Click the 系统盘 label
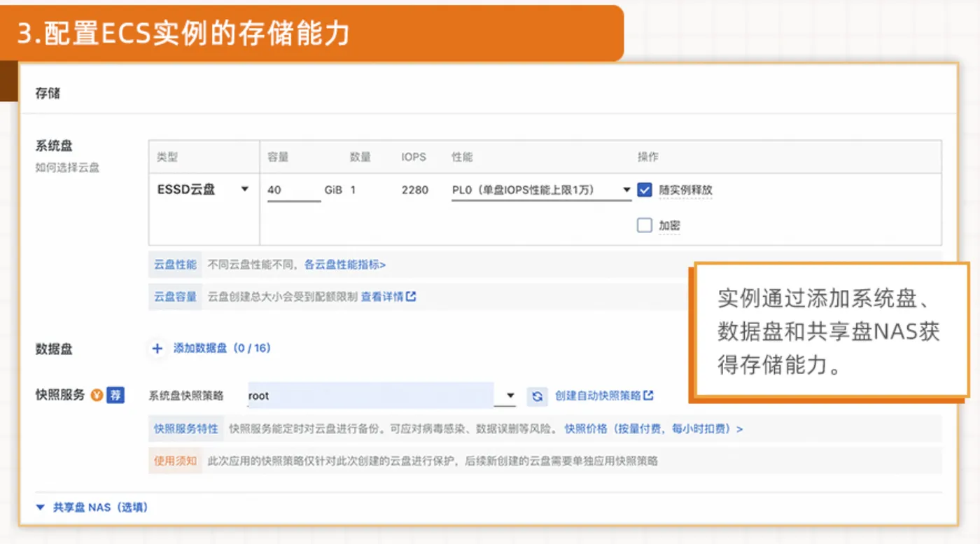The height and width of the screenshot is (544, 980). click(54, 146)
